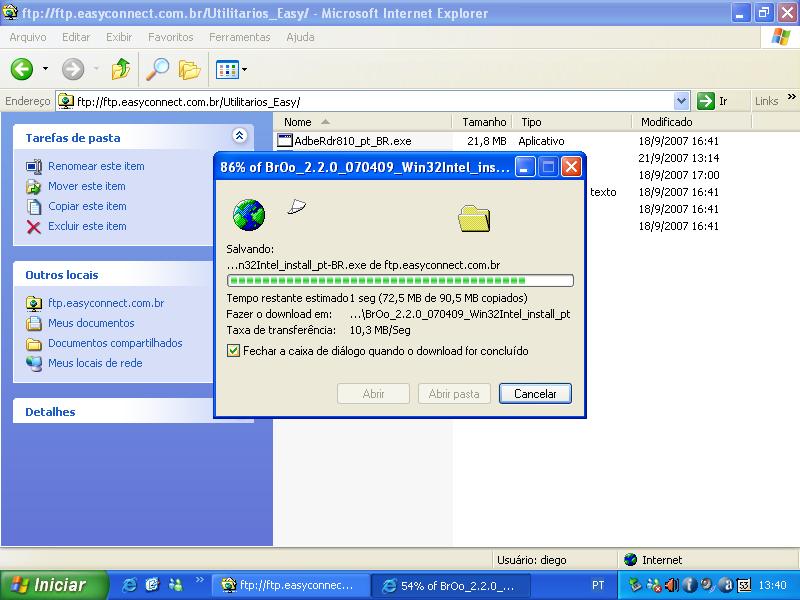The width and height of the screenshot is (800, 600).
Task: Minimize the download dialog window
Action: (524, 167)
